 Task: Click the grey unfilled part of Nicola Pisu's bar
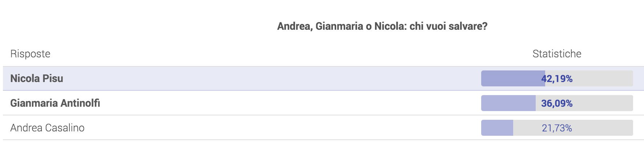click(603, 78)
